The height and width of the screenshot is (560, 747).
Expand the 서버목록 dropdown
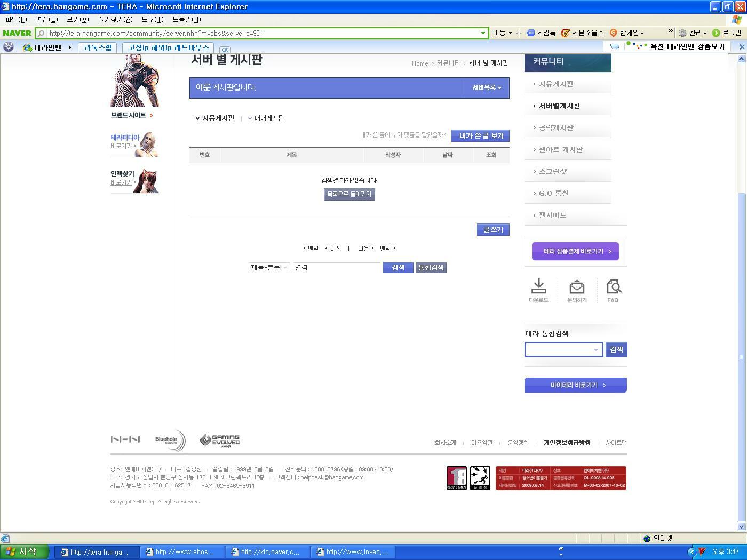(486, 87)
